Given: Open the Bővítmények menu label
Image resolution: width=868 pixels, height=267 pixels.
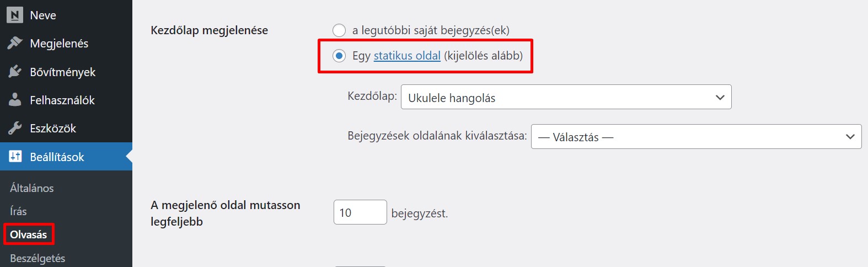Looking at the screenshot, I should (63, 72).
